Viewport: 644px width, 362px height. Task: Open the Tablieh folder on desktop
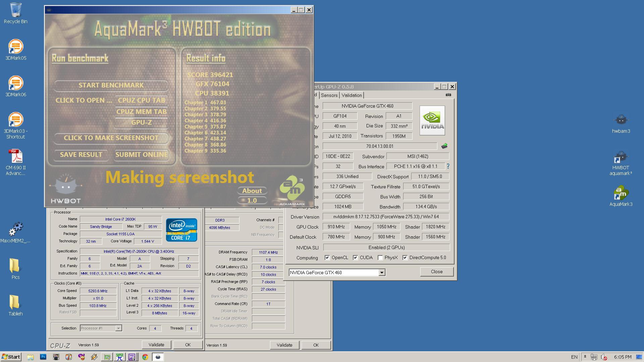(15, 305)
